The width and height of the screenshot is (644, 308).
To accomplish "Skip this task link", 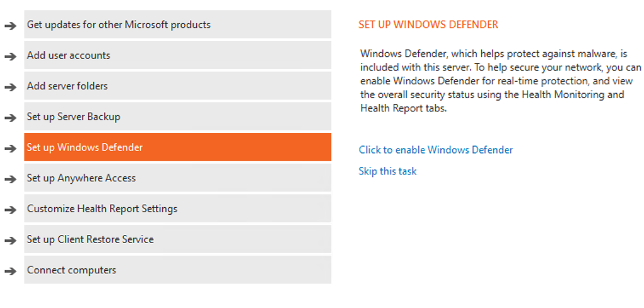I will [387, 171].
